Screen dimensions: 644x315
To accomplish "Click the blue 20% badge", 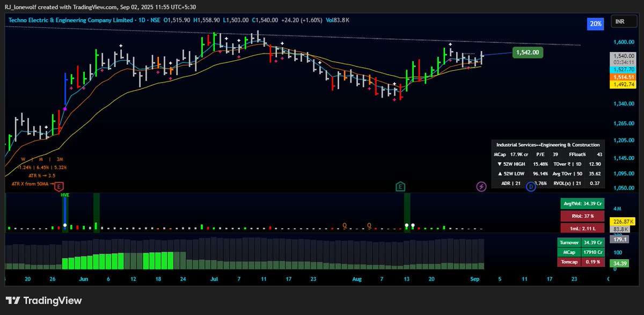I will tap(595, 24).
